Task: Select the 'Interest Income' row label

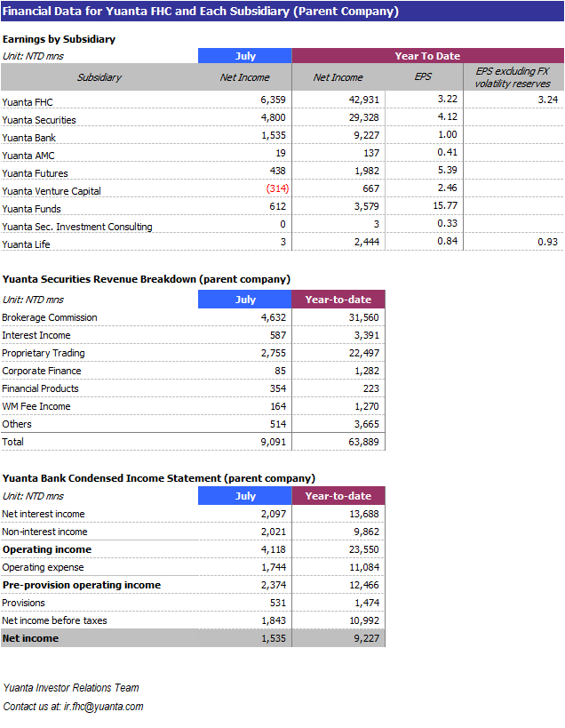Action: (36, 335)
